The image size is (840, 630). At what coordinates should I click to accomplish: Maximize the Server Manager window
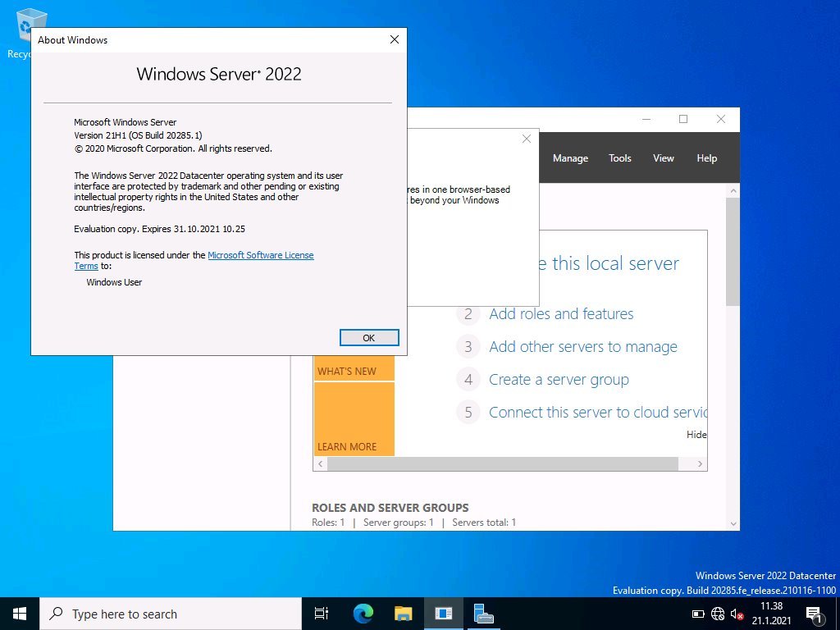point(683,119)
